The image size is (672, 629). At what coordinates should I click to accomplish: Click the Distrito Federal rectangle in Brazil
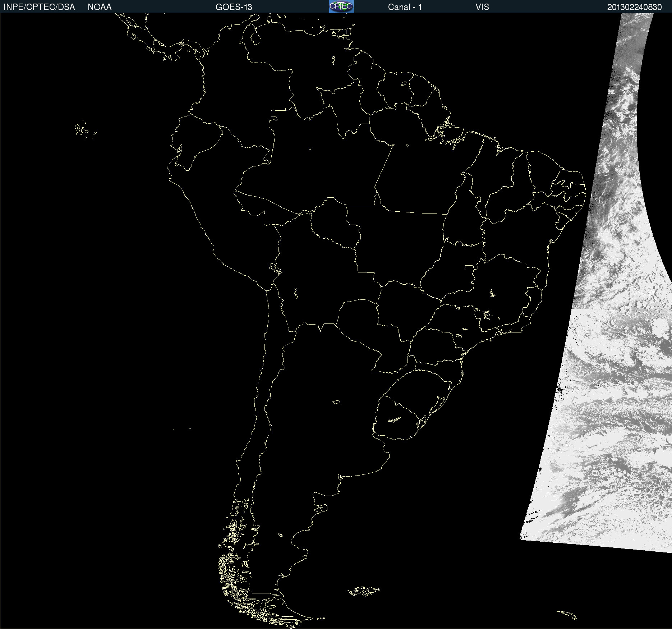(x=469, y=267)
